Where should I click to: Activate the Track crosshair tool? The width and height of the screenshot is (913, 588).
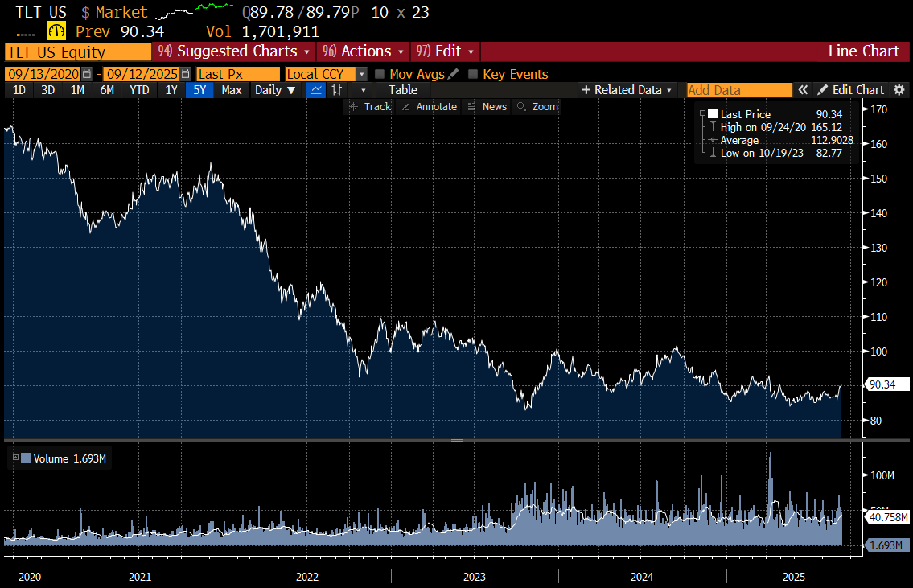point(370,106)
